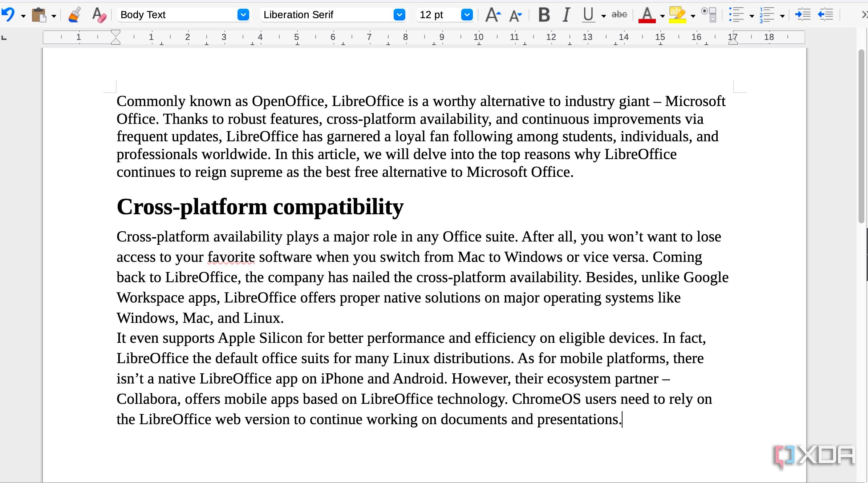
Task: Click the Paste clipboard icon
Action: tap(39, 15)
